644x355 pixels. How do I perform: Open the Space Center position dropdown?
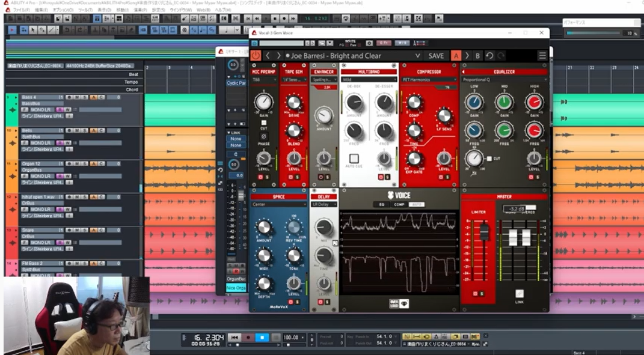[x=279, y=204]
